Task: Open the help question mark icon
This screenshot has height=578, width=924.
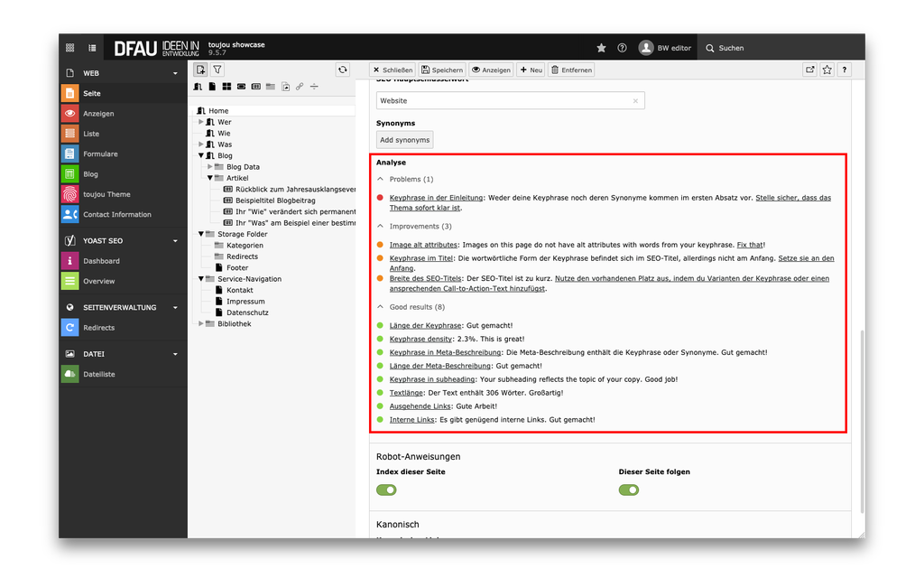Action: pyautogui.click(x=622, y=48)
